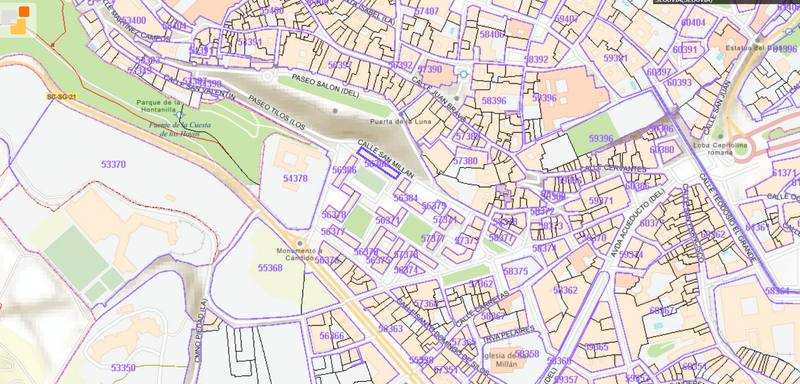Click the PASEO TILOS (LOS) street label
Screen dimensions: 800x384
click(277, 112)
